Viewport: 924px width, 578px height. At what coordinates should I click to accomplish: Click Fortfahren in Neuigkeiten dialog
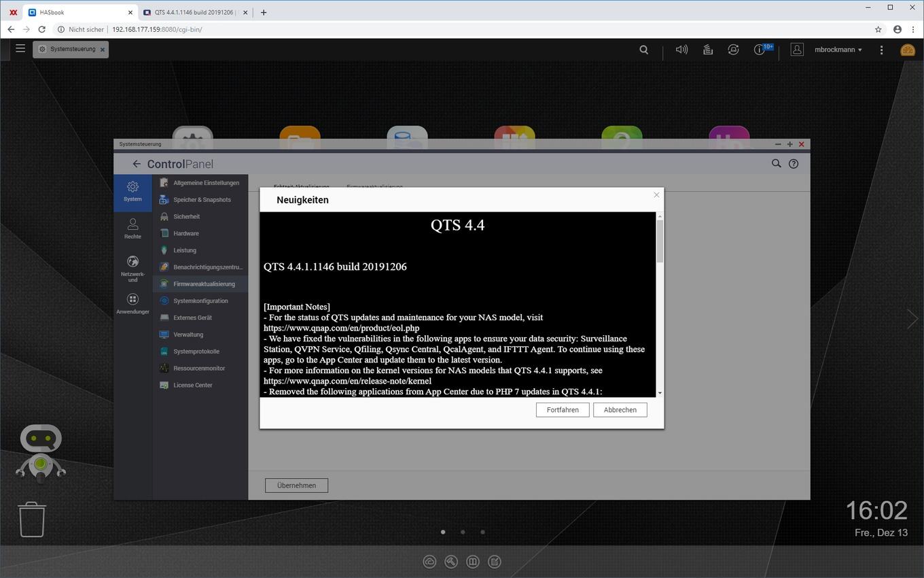point(563,410)
